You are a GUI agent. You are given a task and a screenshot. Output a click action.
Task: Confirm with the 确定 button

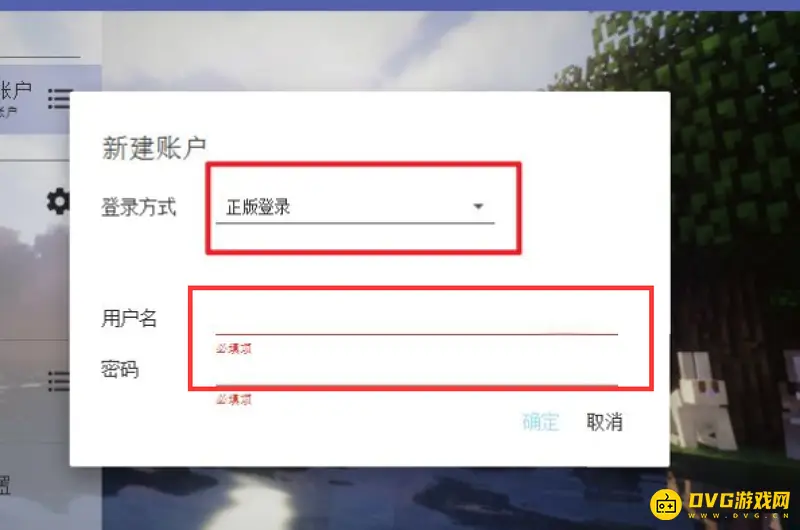click(541, 422)
